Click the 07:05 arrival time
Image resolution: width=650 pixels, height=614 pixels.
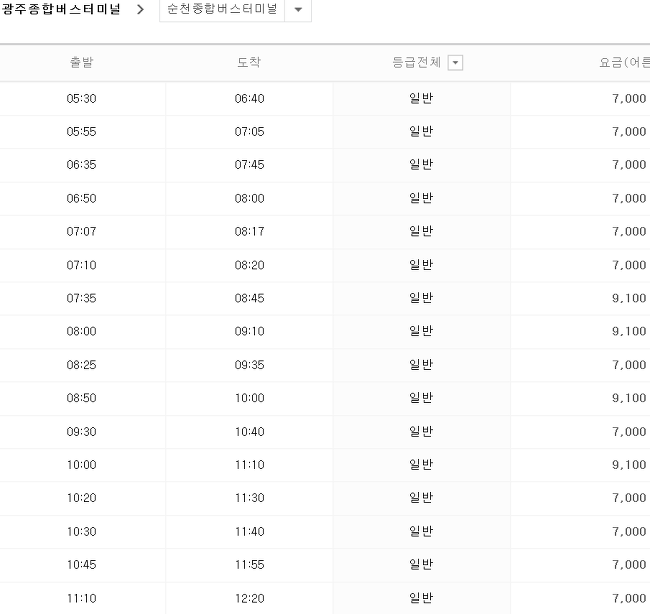[x=250, y=132]
